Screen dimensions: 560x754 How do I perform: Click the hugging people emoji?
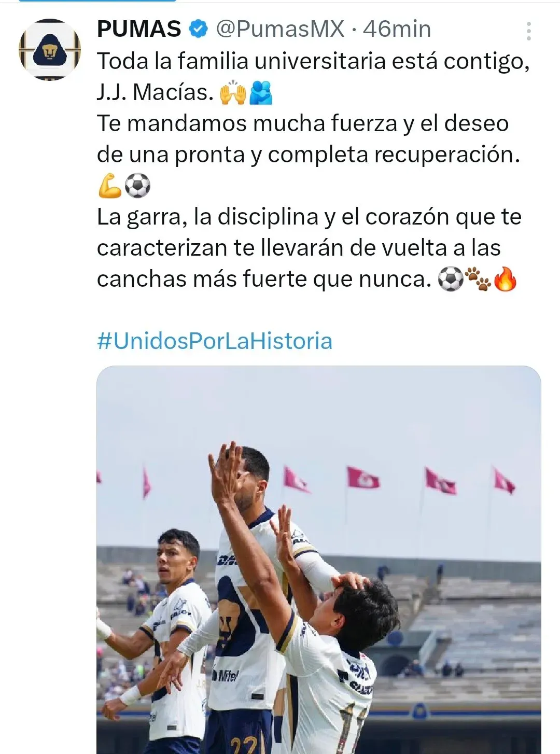(261, 92)
